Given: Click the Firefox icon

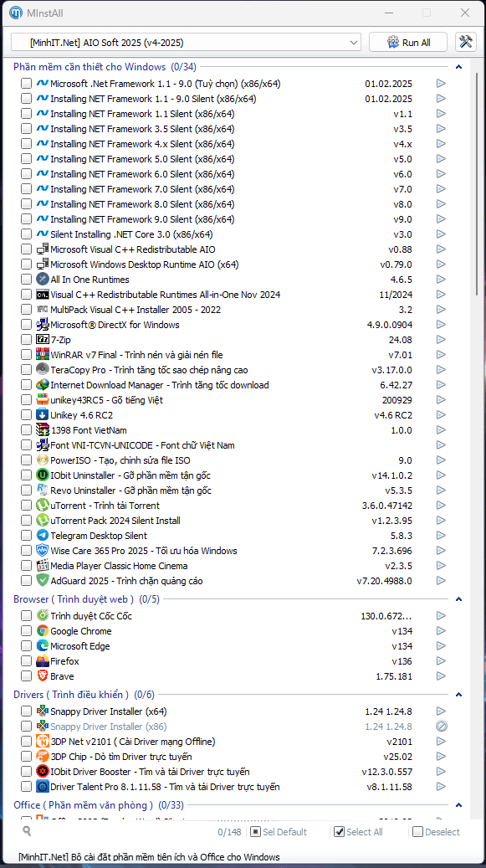Looking at the screenshot, I should tap(43, 661).
